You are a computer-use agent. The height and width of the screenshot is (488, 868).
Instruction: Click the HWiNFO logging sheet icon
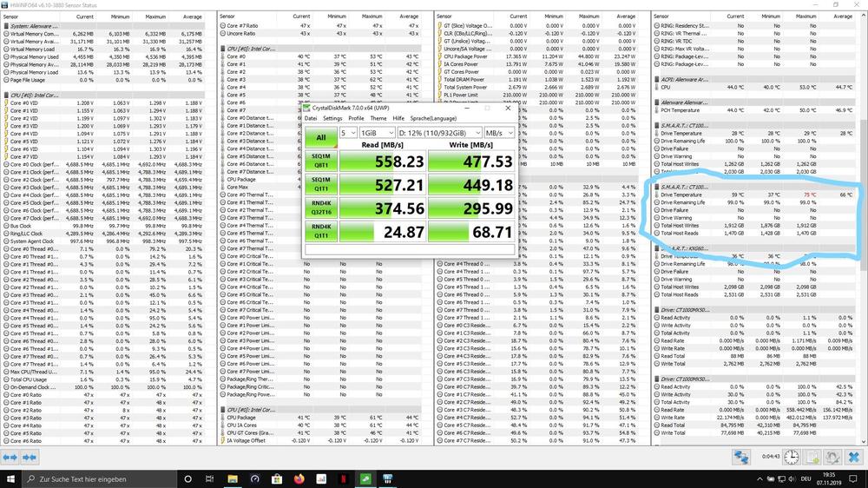point(813,457)
